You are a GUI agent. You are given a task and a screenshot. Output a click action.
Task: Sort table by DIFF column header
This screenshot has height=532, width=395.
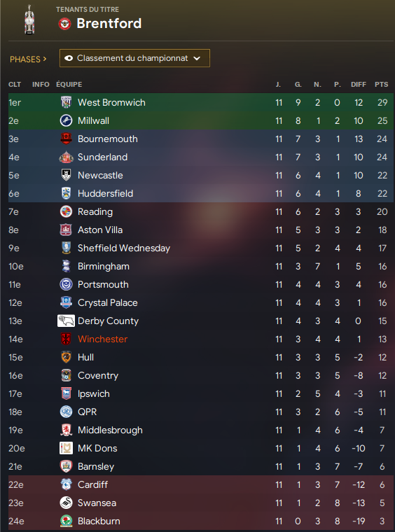359,85
